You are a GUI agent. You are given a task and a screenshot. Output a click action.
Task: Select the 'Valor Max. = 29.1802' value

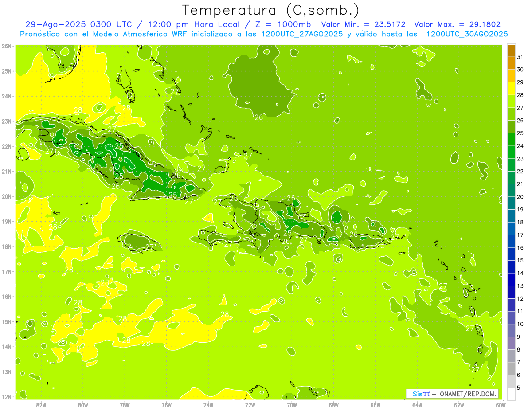point(457,24)
